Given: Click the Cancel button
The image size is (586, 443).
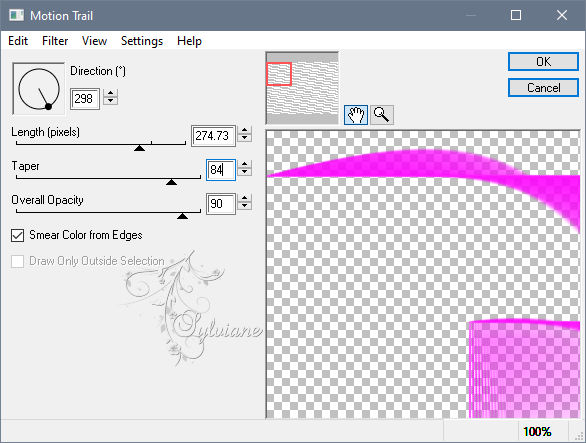Looking at the screenshot, I should pos(543,88).
